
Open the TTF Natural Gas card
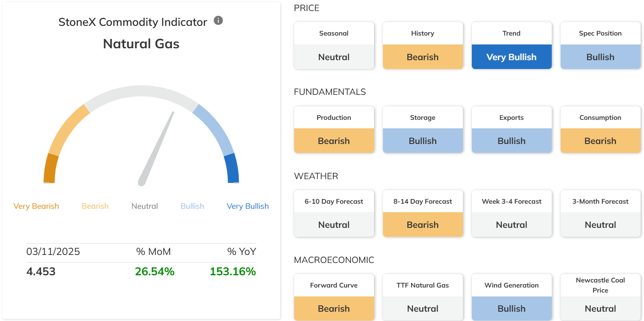(x=423, y=297)
